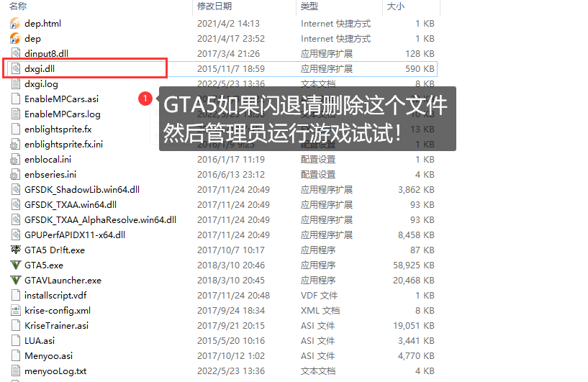The height and width of the screenshot is (382, 588).
Task: Click the date 2017/10/7 10:17
Action: (231, 250)
